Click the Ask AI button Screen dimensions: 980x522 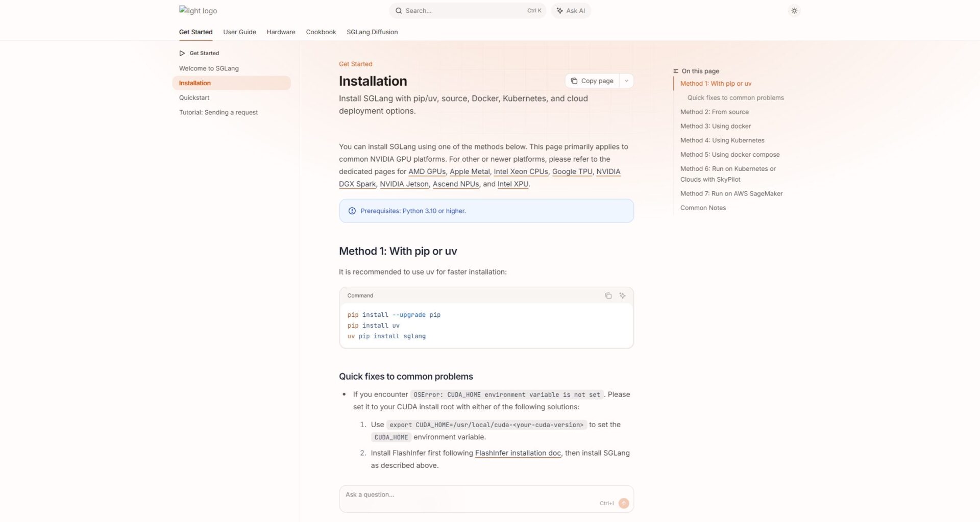pyautogui.click(x=571, y=11)
